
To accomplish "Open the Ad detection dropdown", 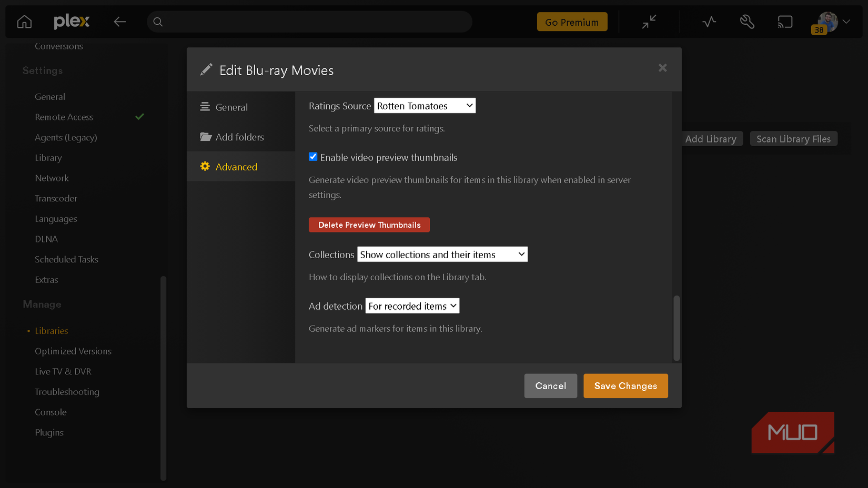I will pyautogui.click(x=412, y=306).
